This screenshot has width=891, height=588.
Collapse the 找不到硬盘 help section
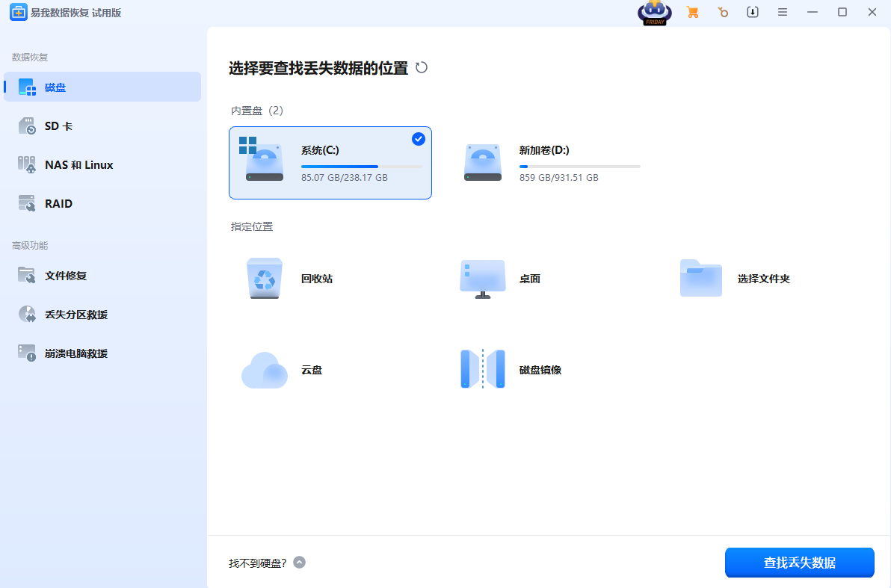coord(299,563)
